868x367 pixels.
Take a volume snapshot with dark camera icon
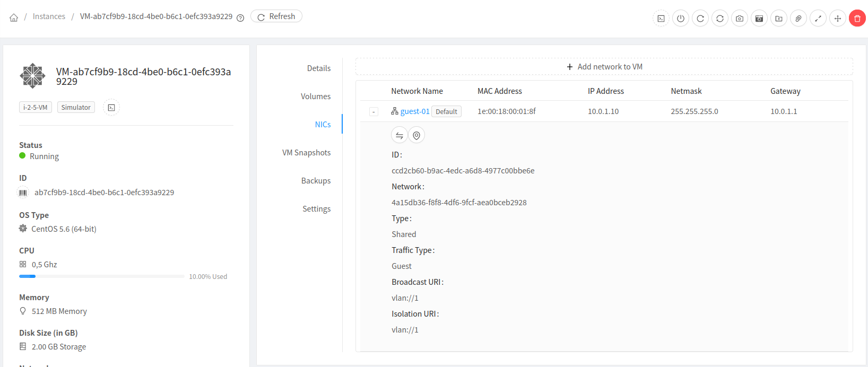759,19
